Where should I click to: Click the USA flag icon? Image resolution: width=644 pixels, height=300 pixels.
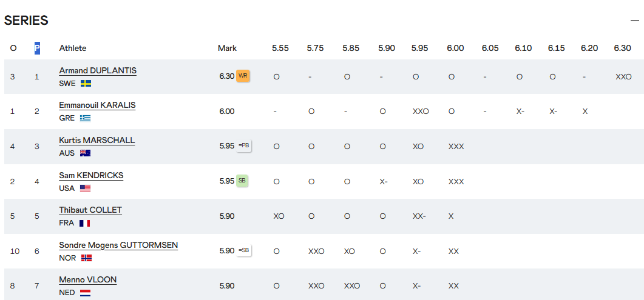(85, 188)
